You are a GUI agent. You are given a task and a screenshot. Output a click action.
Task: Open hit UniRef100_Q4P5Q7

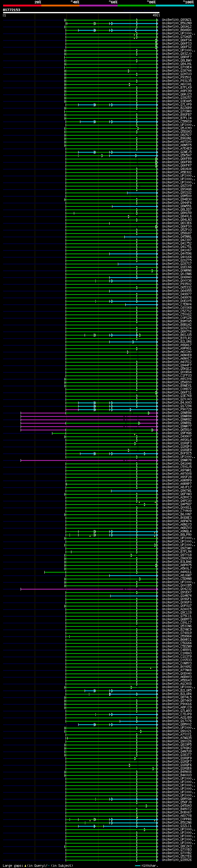176,504
